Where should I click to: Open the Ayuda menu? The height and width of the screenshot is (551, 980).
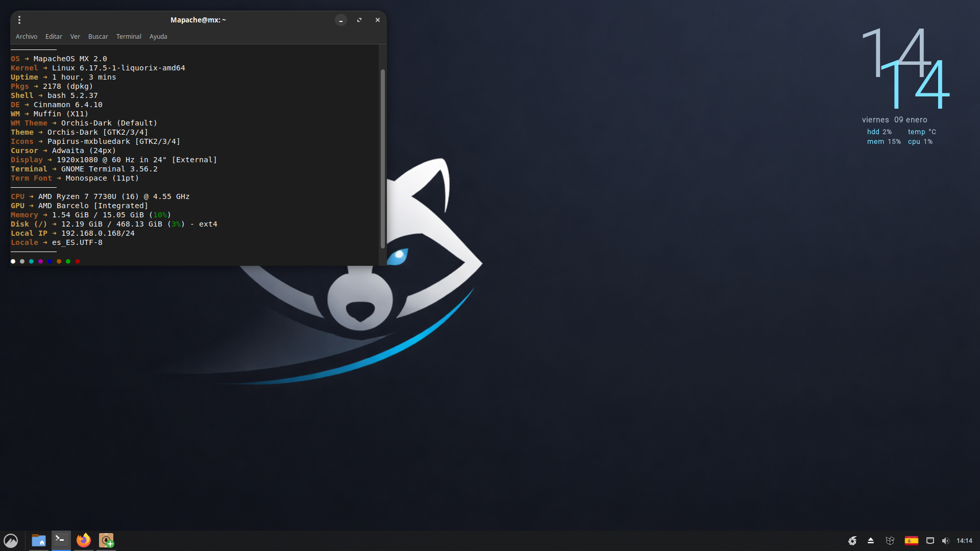(x=158, y=37)
